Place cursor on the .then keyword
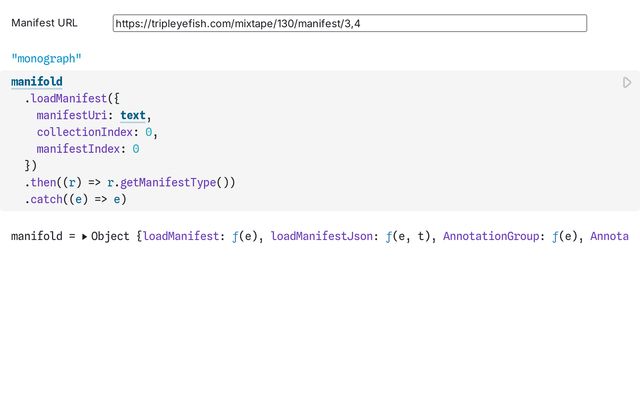Screen dimensions: 640x400 [x=45, y=183]
